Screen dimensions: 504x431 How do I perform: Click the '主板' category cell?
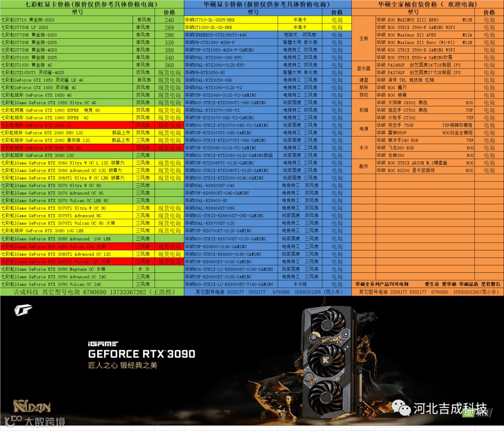(x=364, y=39)
